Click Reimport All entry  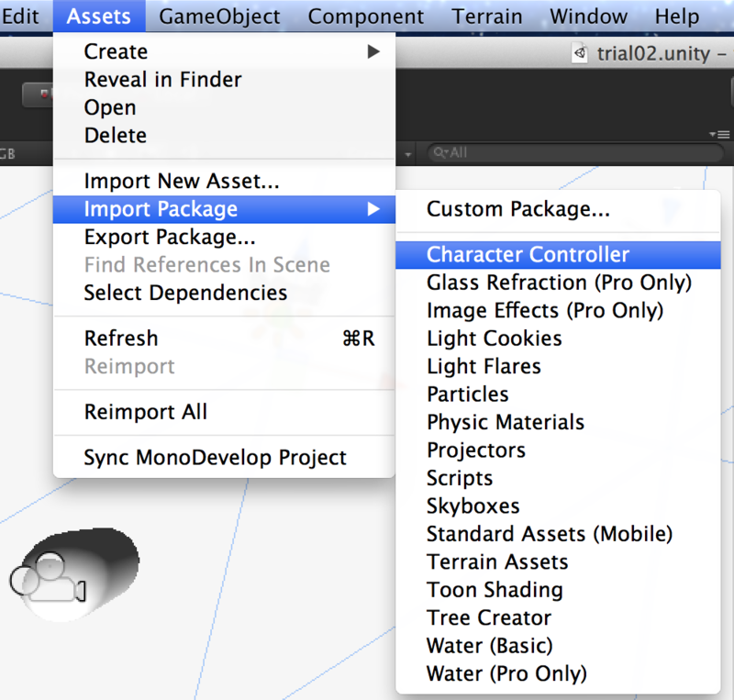[145, 412]
